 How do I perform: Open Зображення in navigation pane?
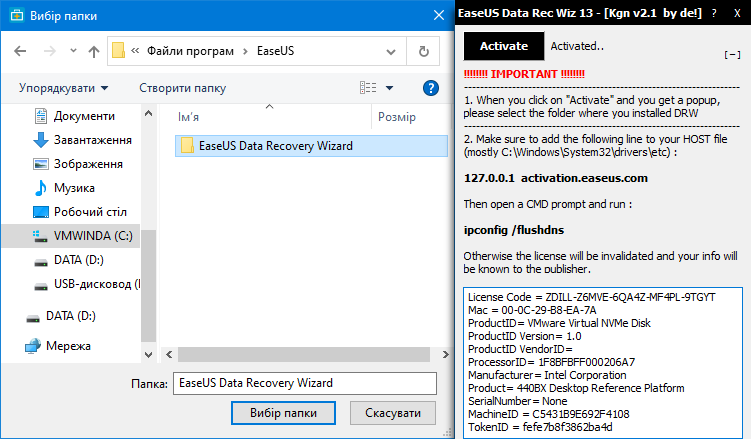click(x=88, y=164)
